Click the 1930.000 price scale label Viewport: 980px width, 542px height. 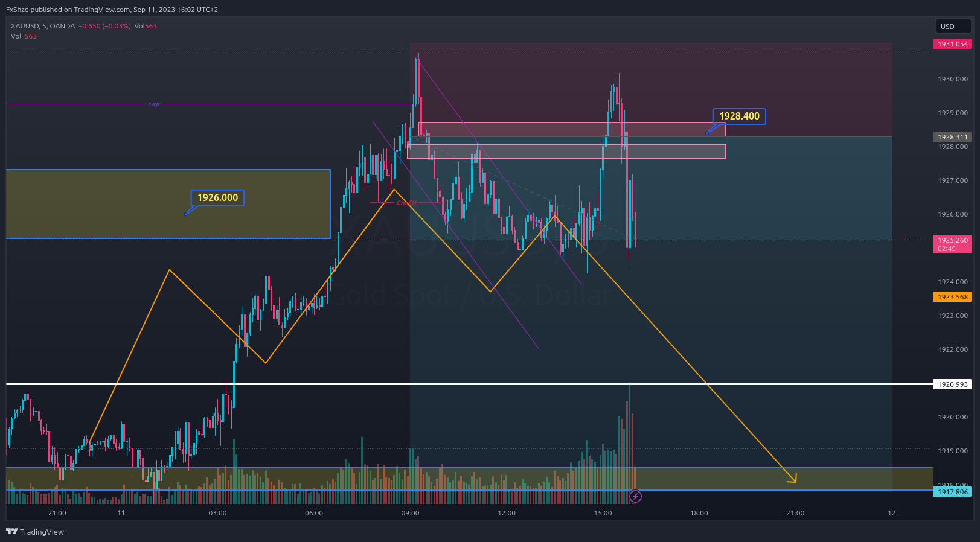click(x=952, y=79)
